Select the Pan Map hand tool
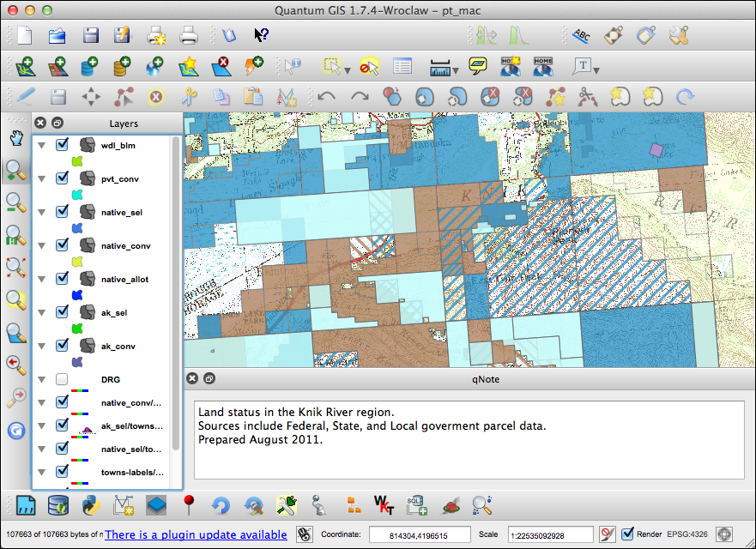The height and width of the screenshot is (549, 756). (x=16, y=138)
